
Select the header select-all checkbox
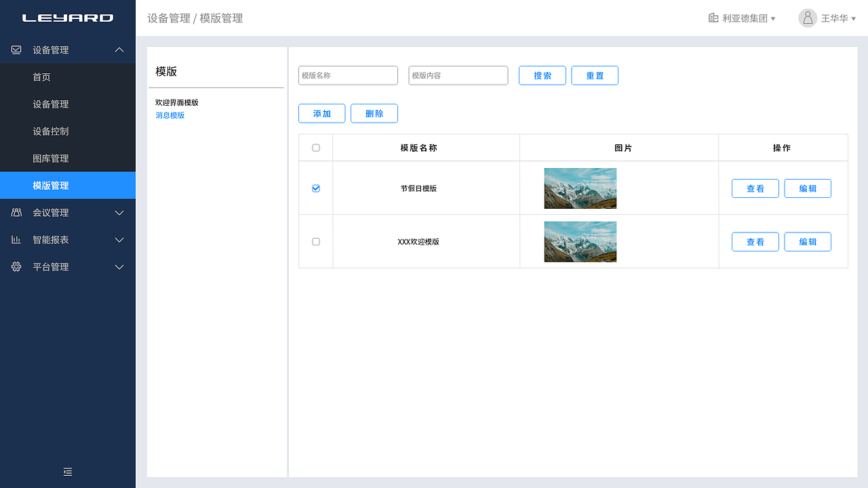pyautogui.click(x=315, y=147)
